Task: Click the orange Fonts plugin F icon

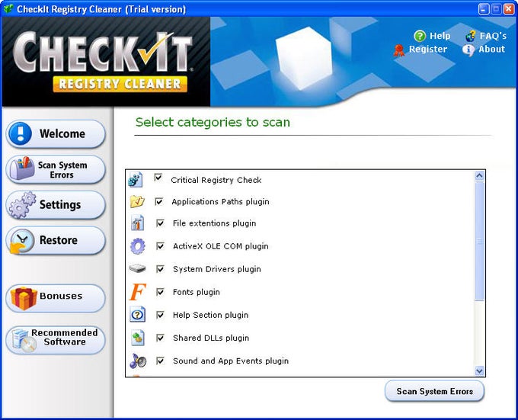Action: (x=137, y=292)
